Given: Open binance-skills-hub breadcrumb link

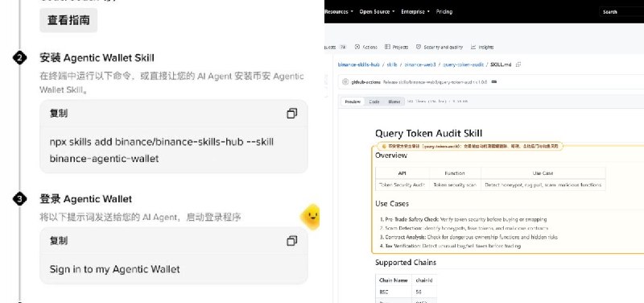Looking at the screenshot, I should click(358, 64).
